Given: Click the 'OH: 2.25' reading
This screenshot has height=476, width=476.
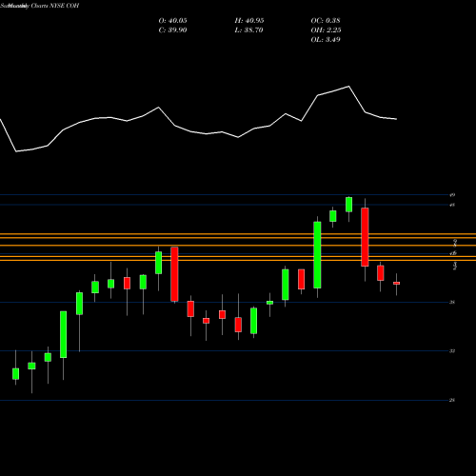Looking at the screenshot, I should coord(326,30).
